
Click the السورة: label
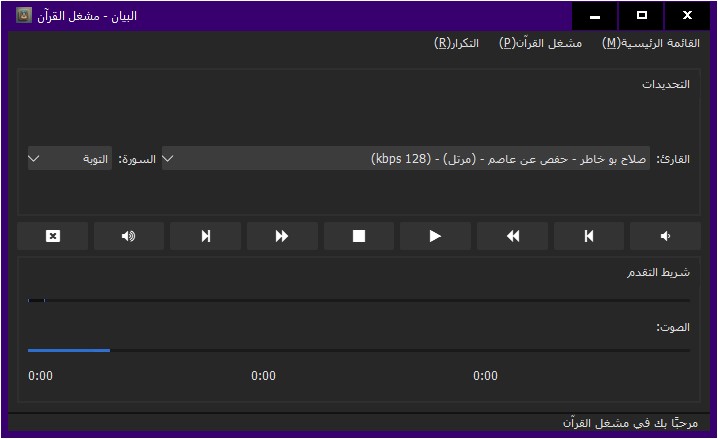137,159
